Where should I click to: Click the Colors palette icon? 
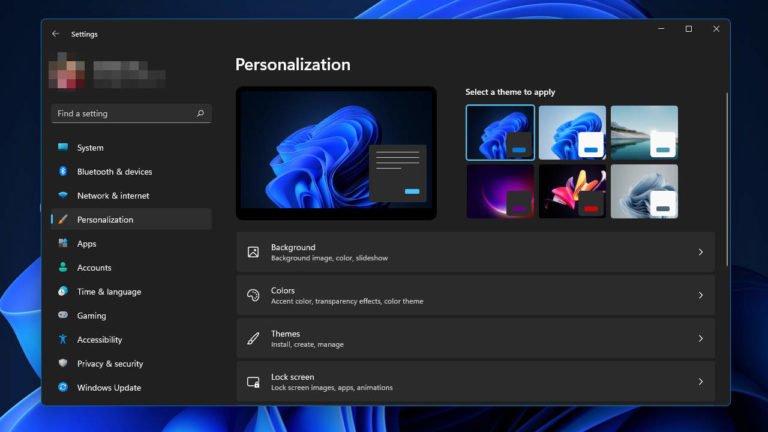(x=253, y=295)
